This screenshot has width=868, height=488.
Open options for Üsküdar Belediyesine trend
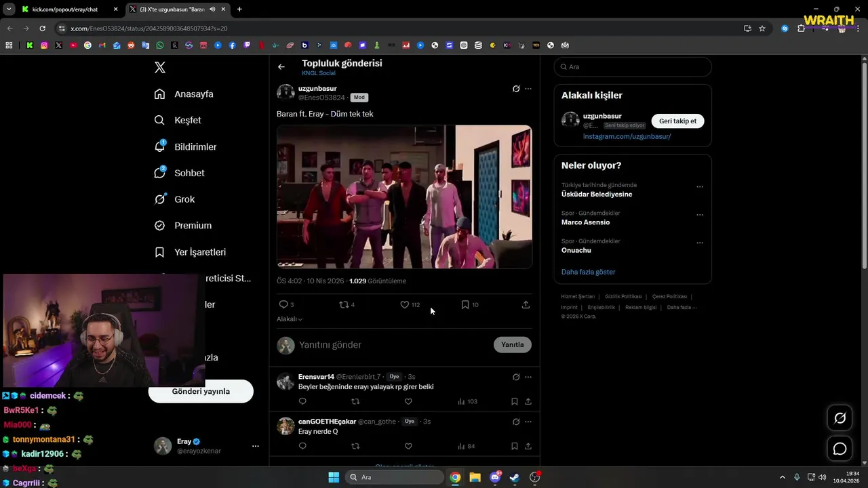(700, 187)
